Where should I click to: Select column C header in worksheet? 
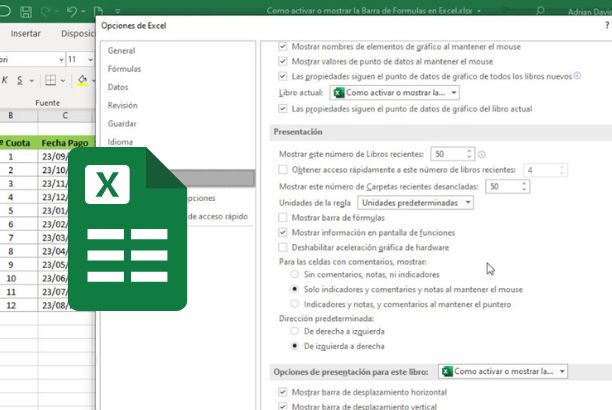pos(65,116)
